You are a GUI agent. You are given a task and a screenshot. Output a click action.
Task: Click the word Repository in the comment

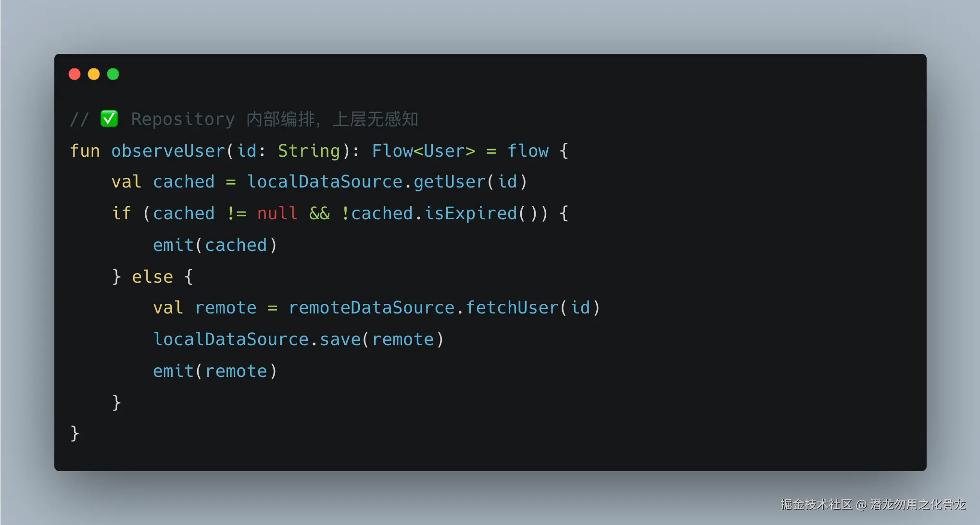click(183, 119)
